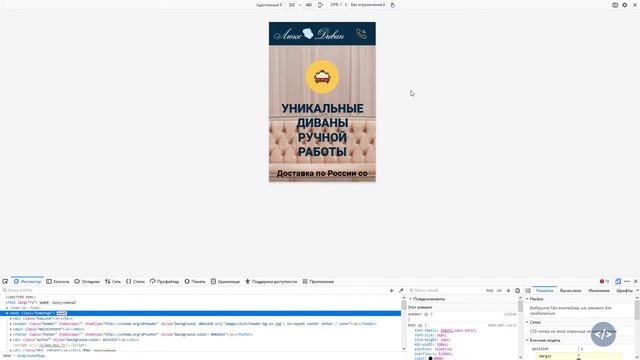Toggle responsive design mode icon in devtools
Image resolution: width=640 pixels, height=360 pixels.
[x=618, y=281]
